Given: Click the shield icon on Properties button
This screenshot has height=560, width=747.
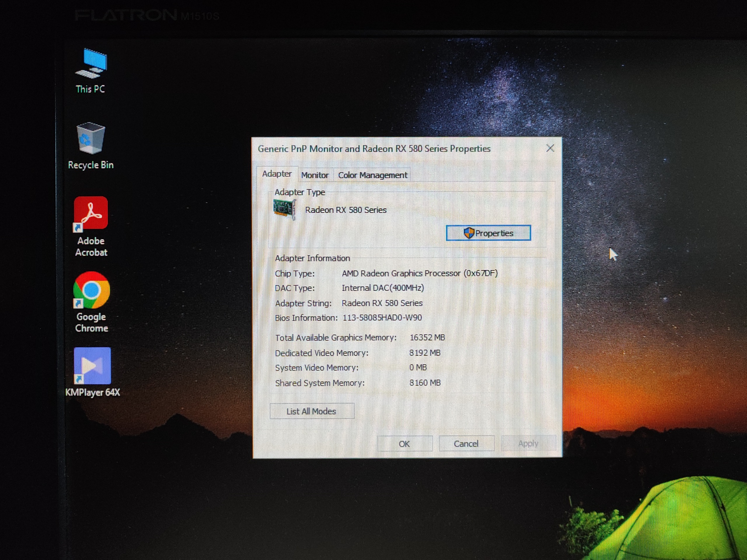Looking at the screenshot, I should click(x=469, y=233).
